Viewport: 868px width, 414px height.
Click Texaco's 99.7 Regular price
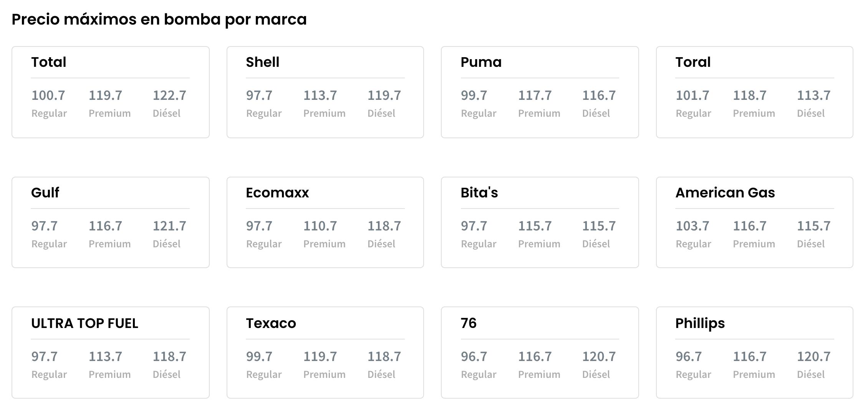click(x=259, y=356)
